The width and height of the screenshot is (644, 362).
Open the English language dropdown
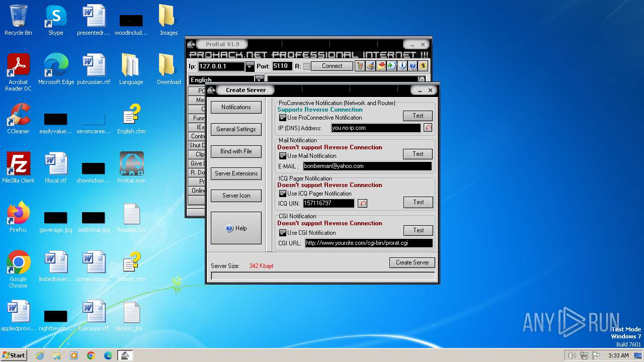pyautogui.click(x=259, y=79)
